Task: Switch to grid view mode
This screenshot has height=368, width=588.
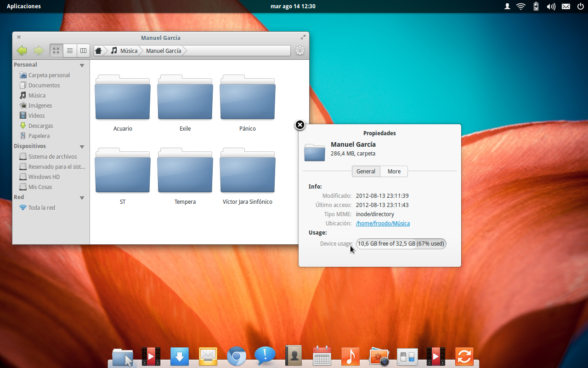Action: click(56, 51)
